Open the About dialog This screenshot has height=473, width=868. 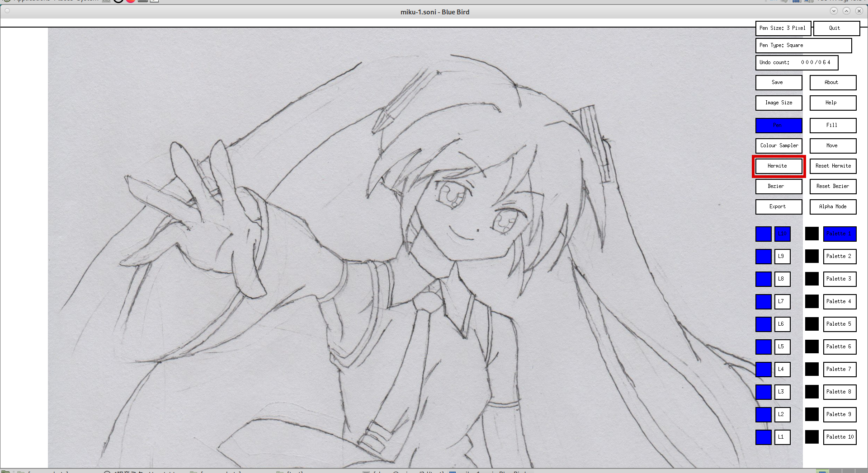pos(833,82)
